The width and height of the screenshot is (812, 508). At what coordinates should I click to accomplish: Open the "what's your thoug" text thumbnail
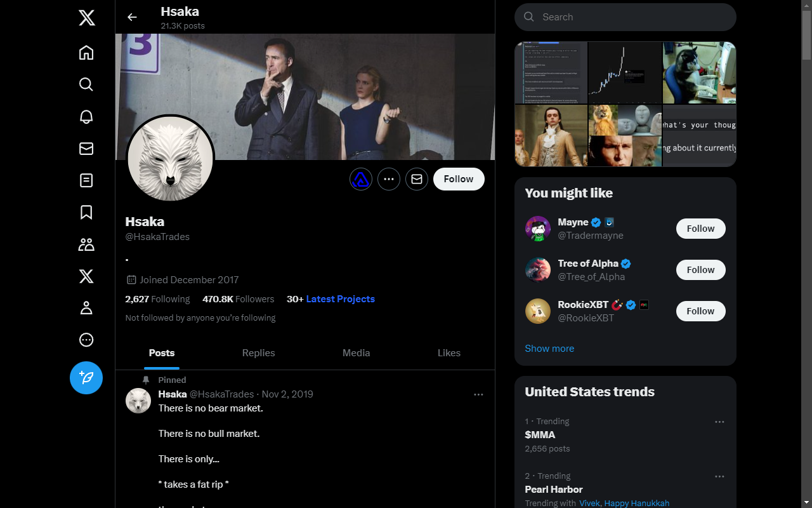point(700,135)
